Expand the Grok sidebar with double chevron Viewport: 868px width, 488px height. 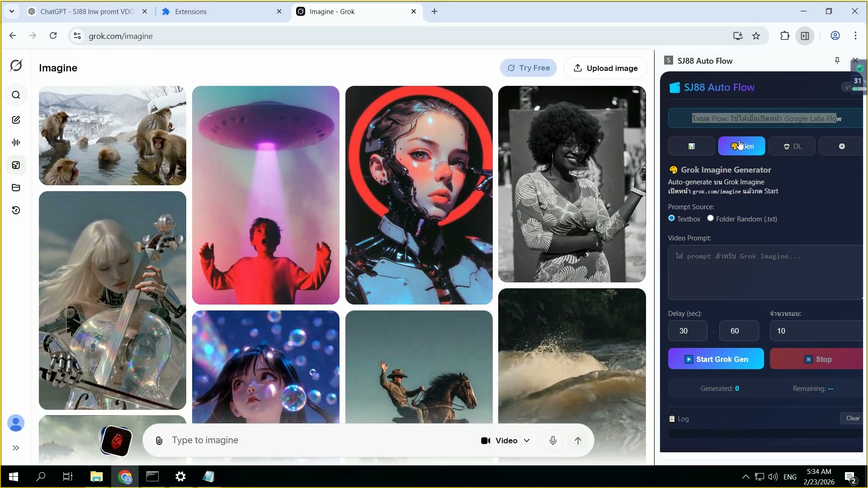click(16, 448)
